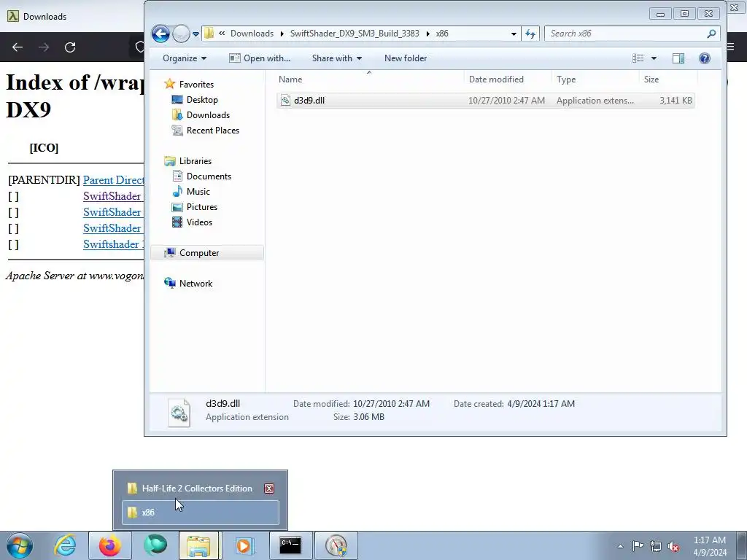Open the teal globe browser taskbar icon
This screenshot has width=747, height=560.
click(155, 545)
